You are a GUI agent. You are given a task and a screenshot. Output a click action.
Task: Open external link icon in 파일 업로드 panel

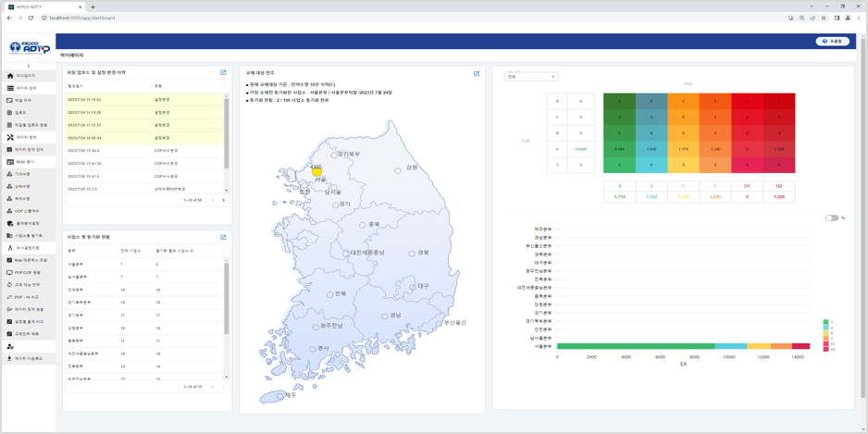pos(223,72)
